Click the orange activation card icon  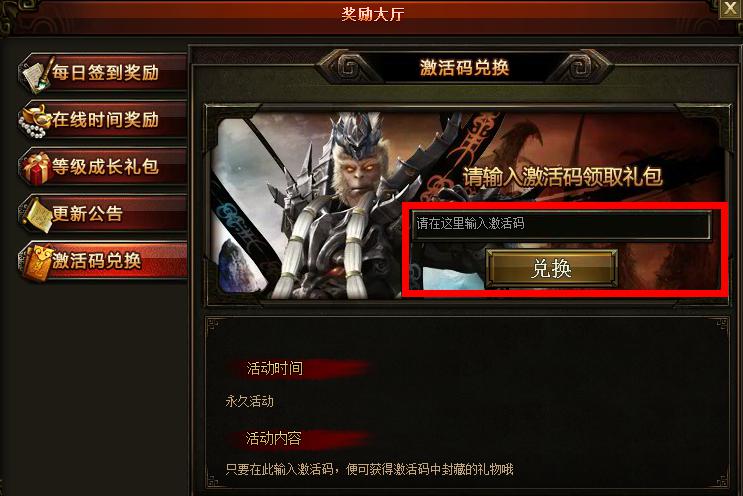[x=36, y=263]
